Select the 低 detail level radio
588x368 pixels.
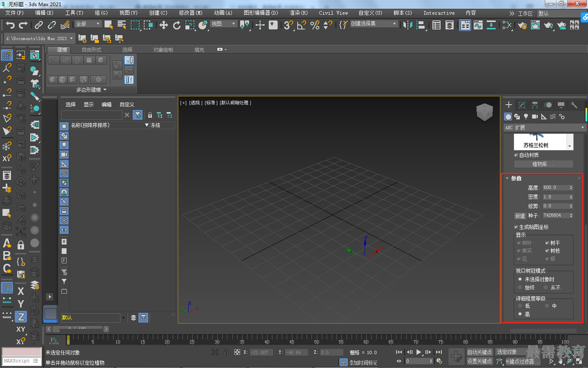[520, 306]
